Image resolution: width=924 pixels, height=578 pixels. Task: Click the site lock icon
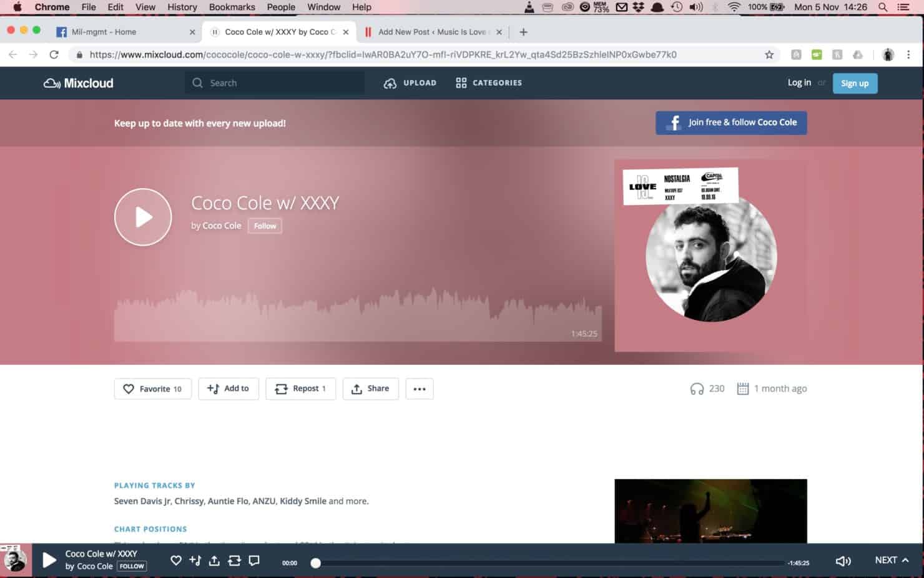[x=79, y=54]
